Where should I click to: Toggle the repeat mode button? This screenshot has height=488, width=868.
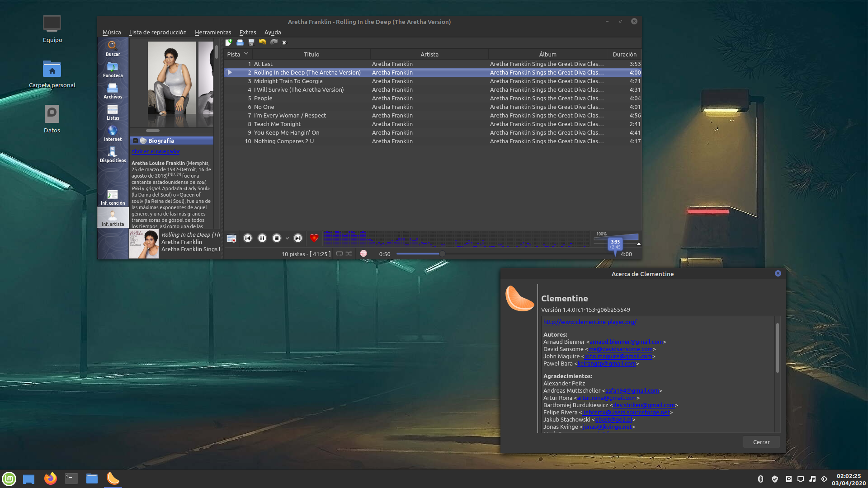tap(340, 254)
